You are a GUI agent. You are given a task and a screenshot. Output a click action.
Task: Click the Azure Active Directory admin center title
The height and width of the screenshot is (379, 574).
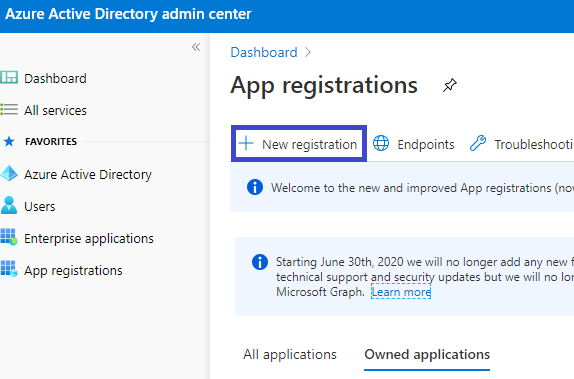click(x=128, y=14)
